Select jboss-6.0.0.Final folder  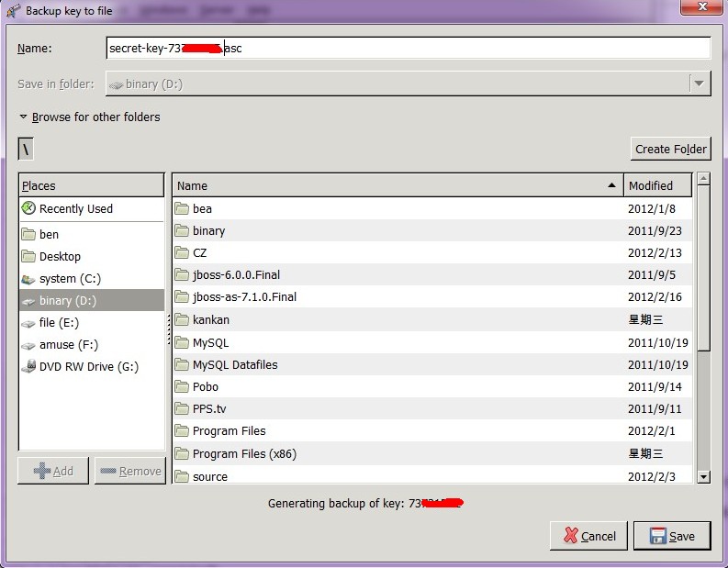[432, 274]
